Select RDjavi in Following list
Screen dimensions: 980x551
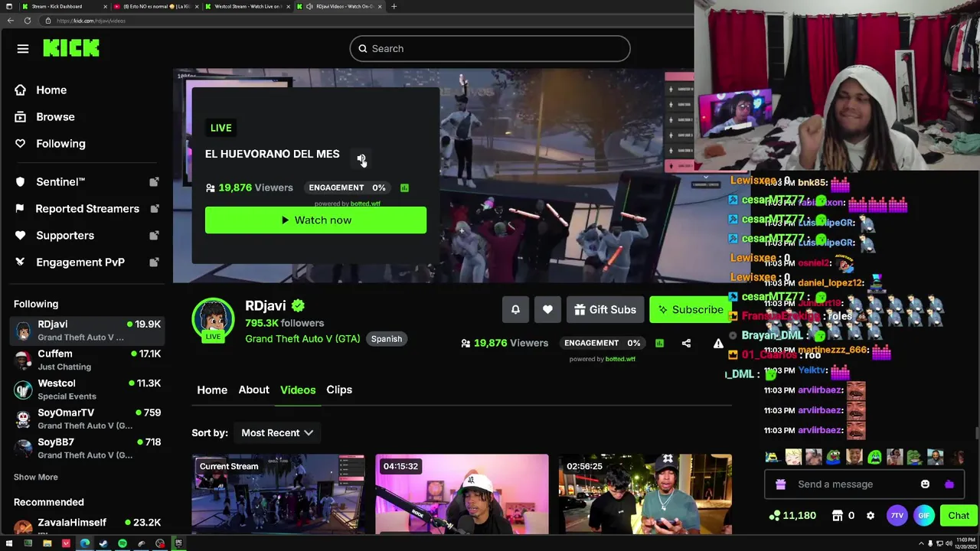pos(87,331)
